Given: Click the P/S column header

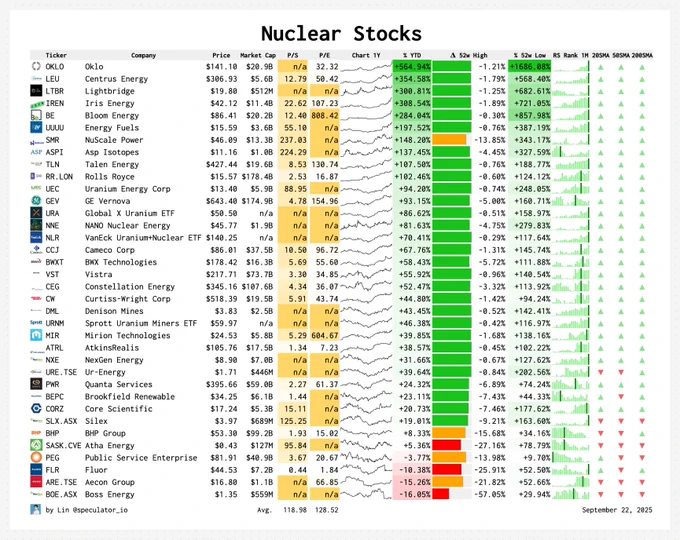Looking at the screenshot, I should point(293,55).
